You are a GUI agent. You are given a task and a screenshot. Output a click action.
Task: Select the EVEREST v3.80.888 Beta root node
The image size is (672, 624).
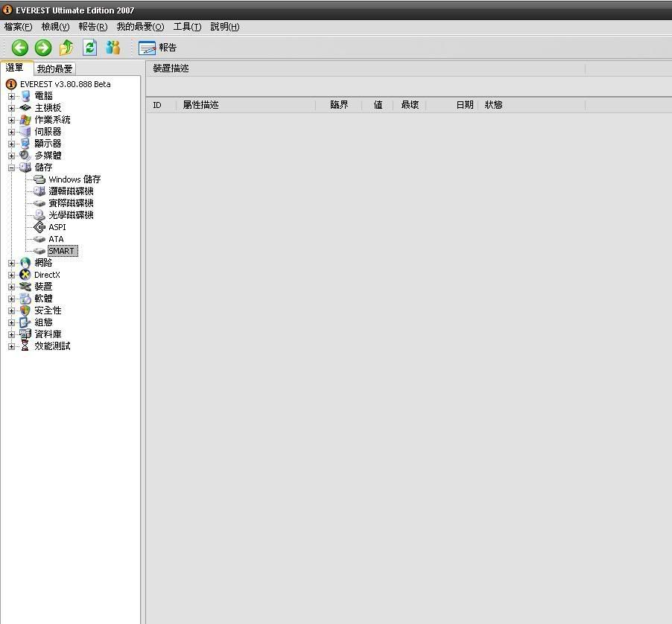65,84
